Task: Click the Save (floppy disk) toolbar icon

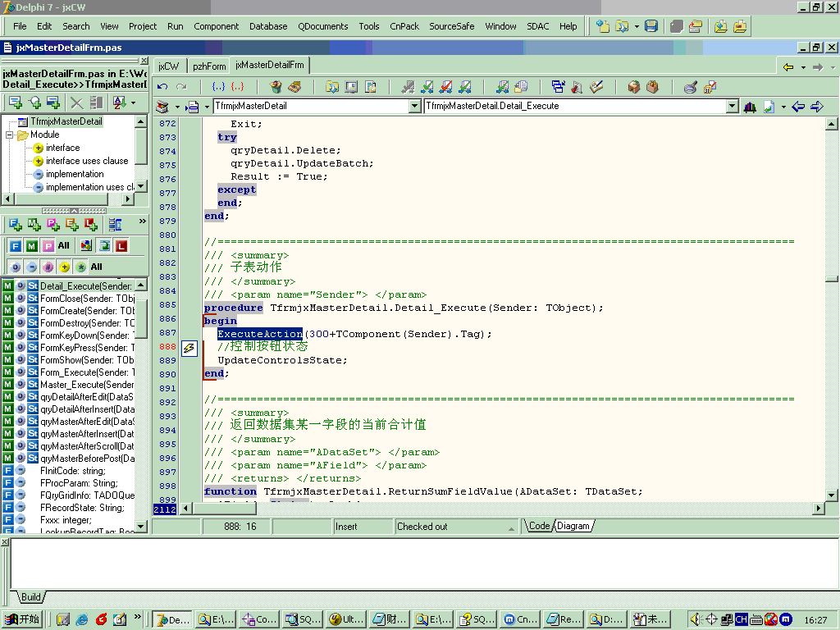Action: click(x=651, y=26)
